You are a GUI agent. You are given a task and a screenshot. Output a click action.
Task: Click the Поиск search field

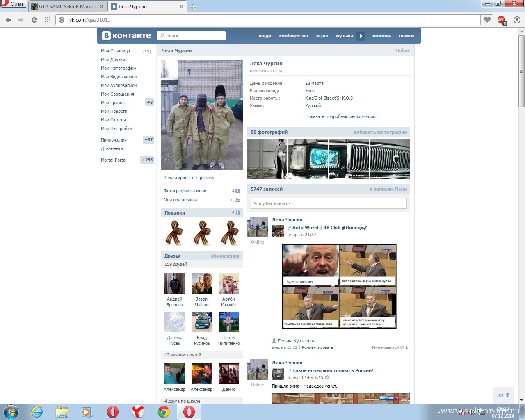[192, 36]
